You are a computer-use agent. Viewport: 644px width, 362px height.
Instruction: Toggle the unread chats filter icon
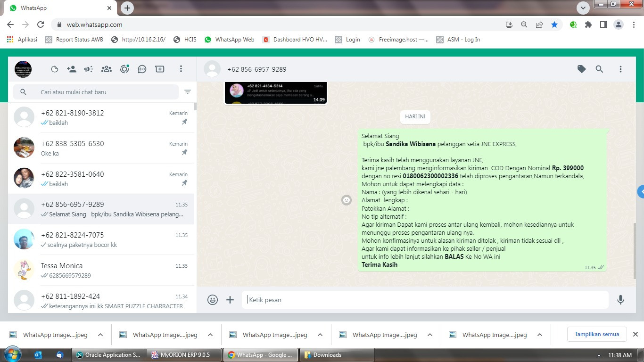[x=188, y=92]
